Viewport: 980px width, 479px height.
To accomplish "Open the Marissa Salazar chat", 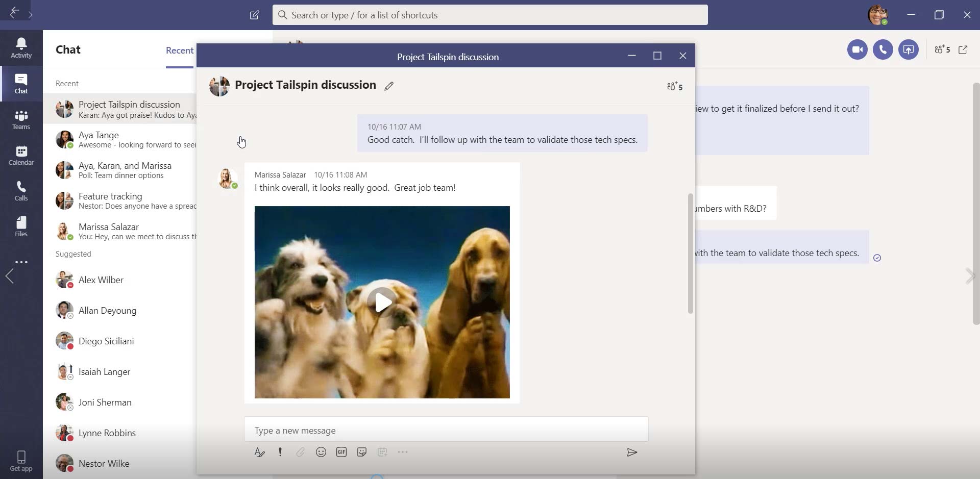I will [120, 231].
